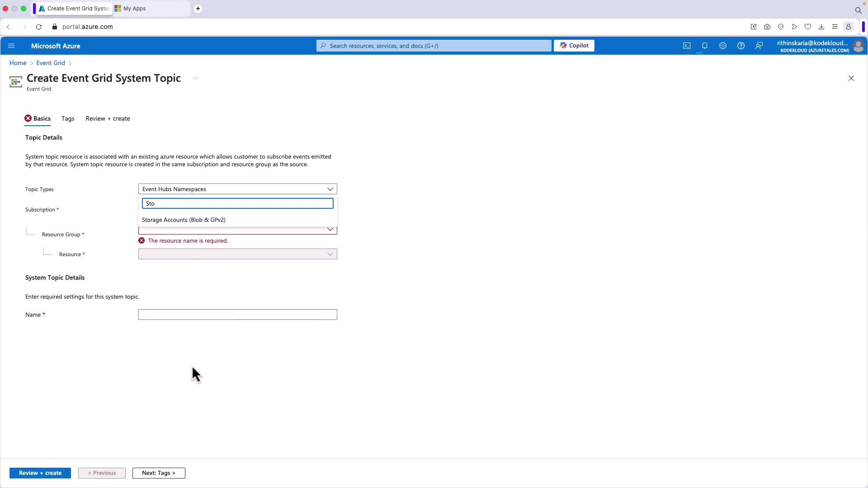Open the Event Grid breadcrumb link
The image size is (868, 488).
(51, 63)
